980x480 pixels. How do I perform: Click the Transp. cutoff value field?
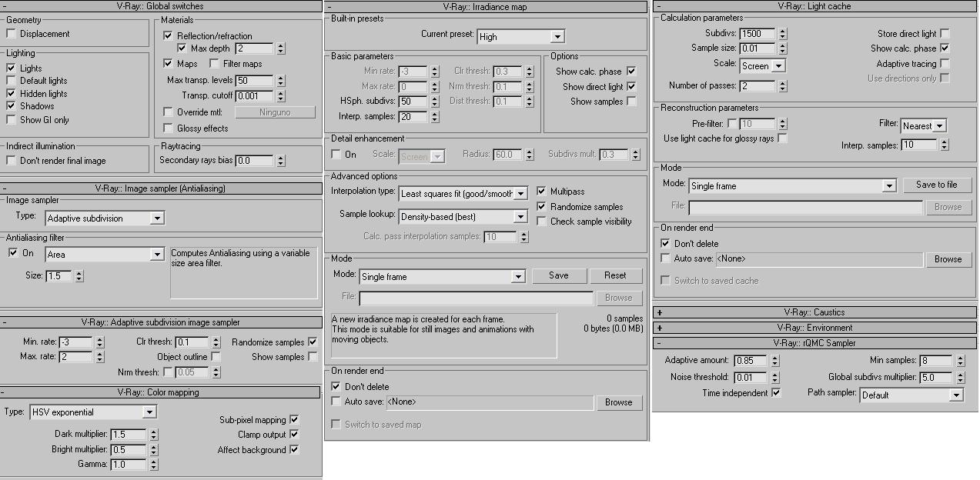[254, 96]
